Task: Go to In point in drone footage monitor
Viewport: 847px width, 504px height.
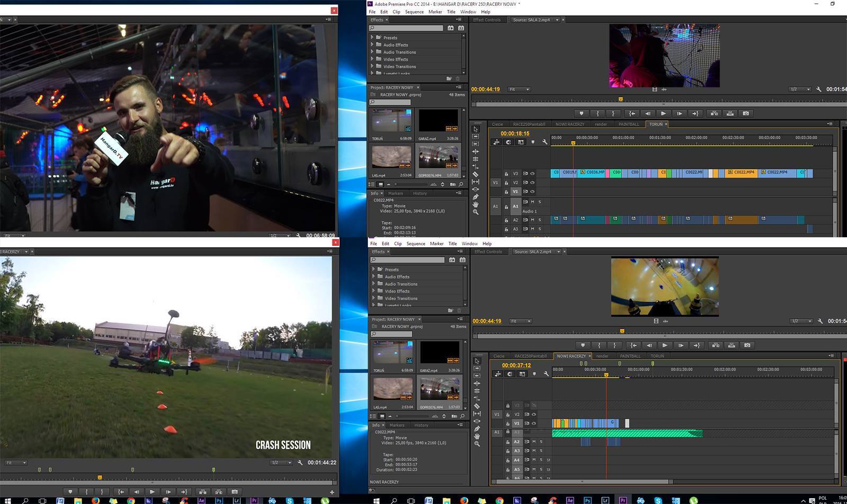Action: (121, 492)
